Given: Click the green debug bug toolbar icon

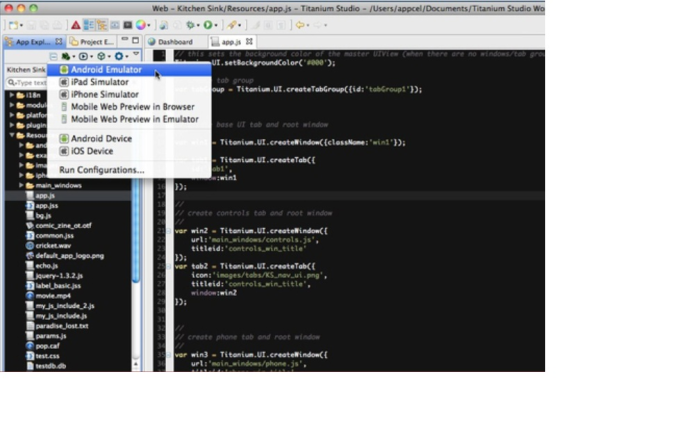Looking at the screenshot, I should [x=191, y=25].
